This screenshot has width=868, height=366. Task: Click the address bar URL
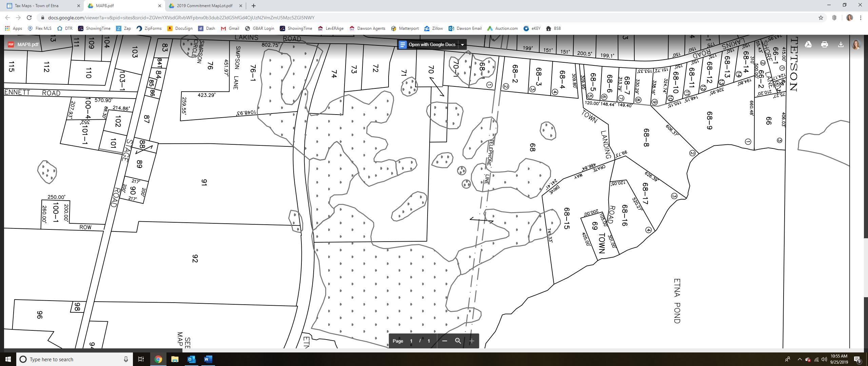click(x=181, y=18)
